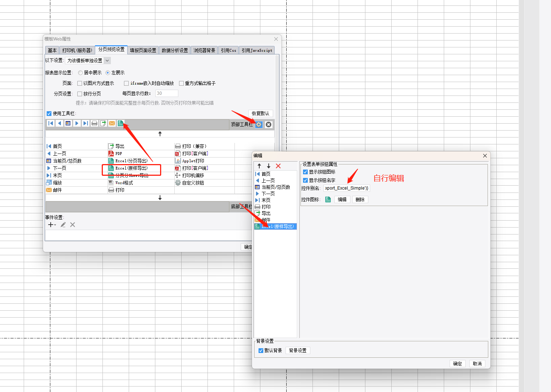Viewport: 551px width, 392px height.
Task: Click 恢复默认 button
Action: [261, 113]
